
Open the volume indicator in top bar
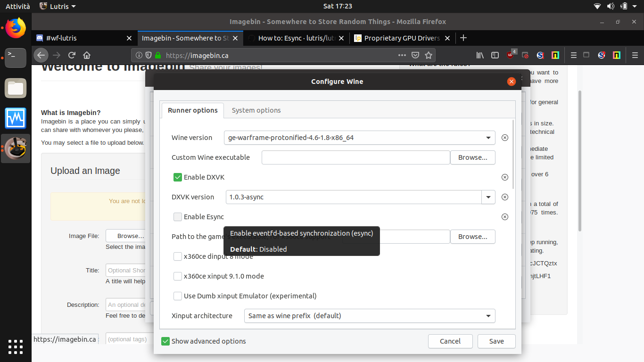tap(611, 6)
